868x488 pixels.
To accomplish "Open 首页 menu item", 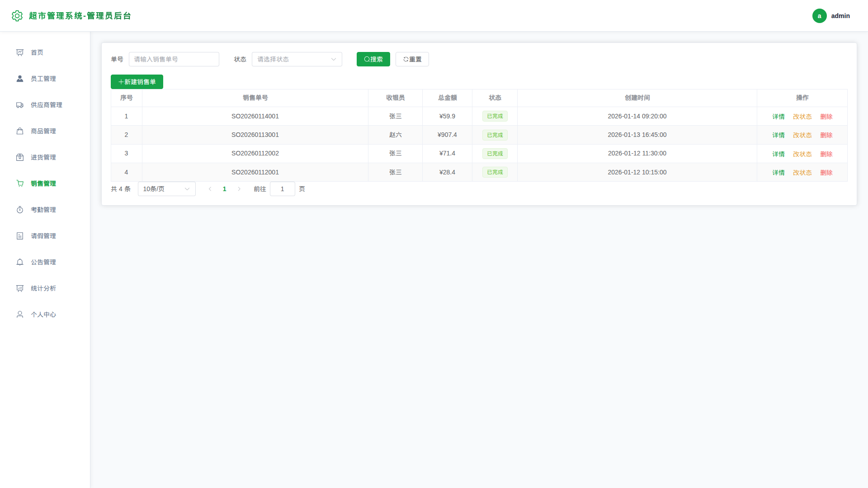I will click(x=45, y=52).
